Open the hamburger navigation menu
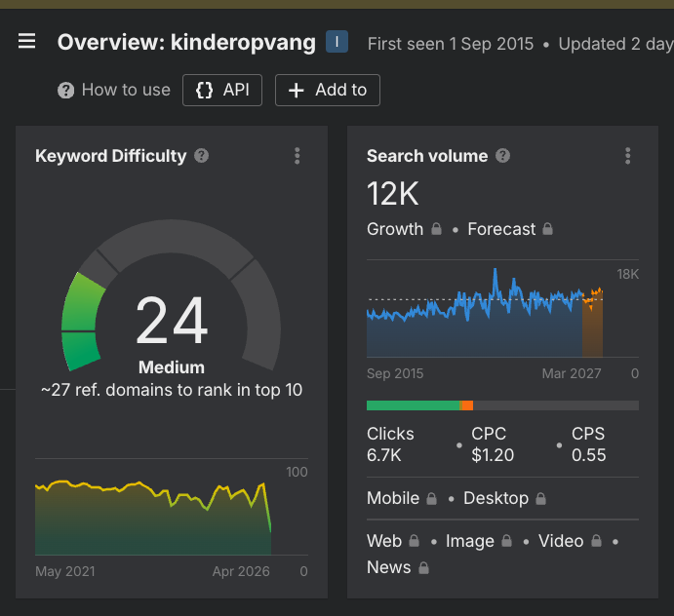This screenshot has height=616, width=674. [x=26, y=41]
